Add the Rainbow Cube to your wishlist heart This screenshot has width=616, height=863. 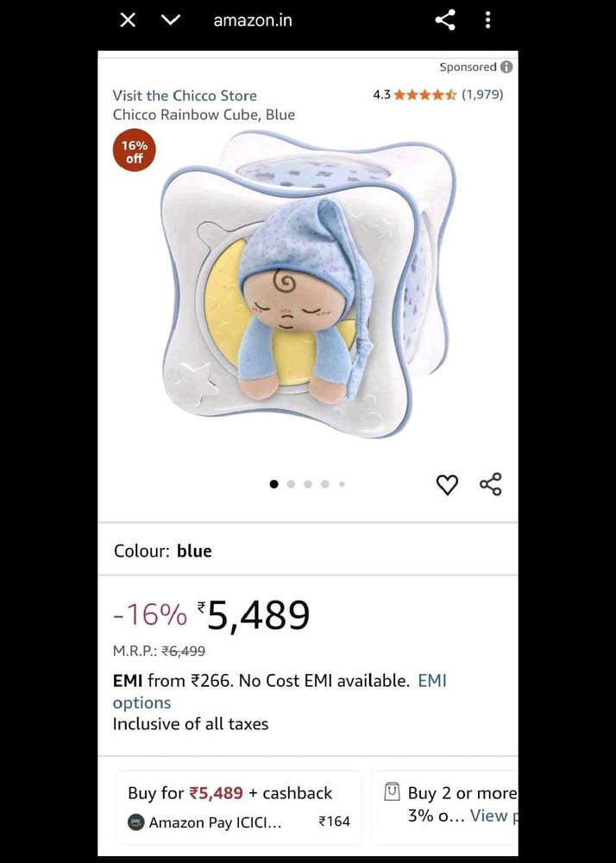click(447, 484)
